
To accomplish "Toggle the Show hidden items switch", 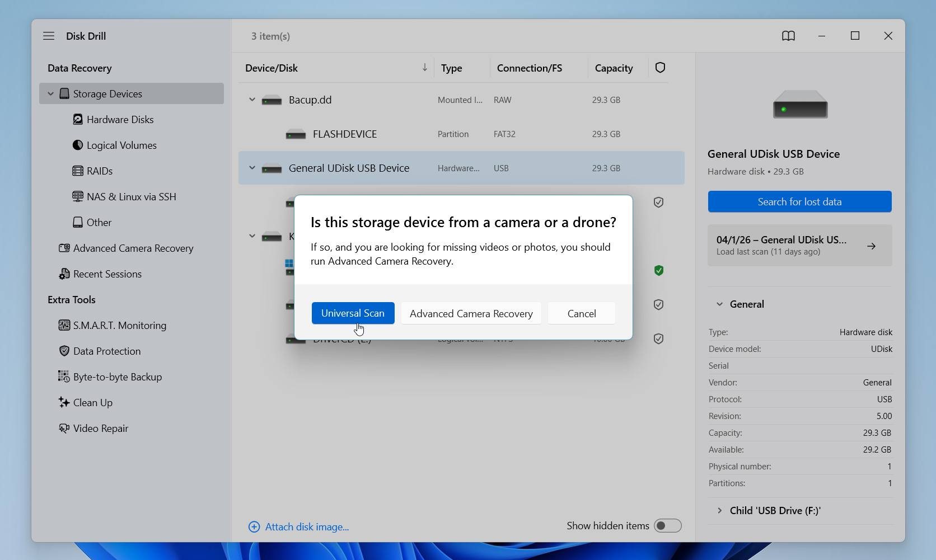I will click(x=667, y=526).
